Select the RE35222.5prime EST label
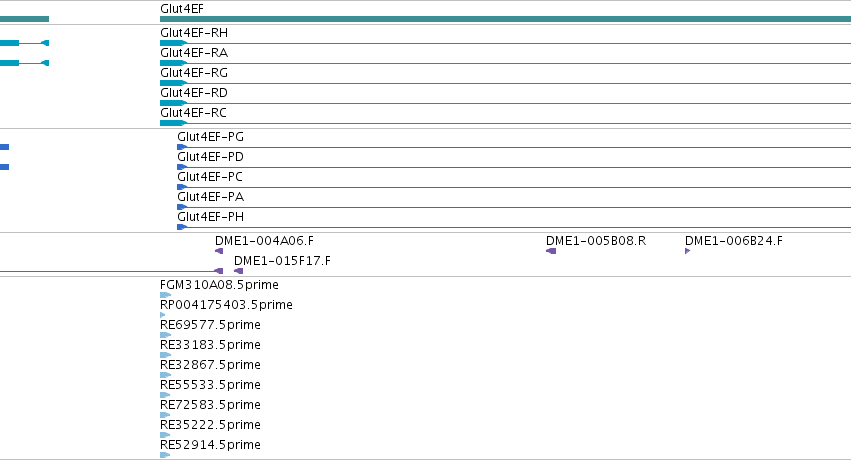851x460 pixels. [x=211, y=425]
